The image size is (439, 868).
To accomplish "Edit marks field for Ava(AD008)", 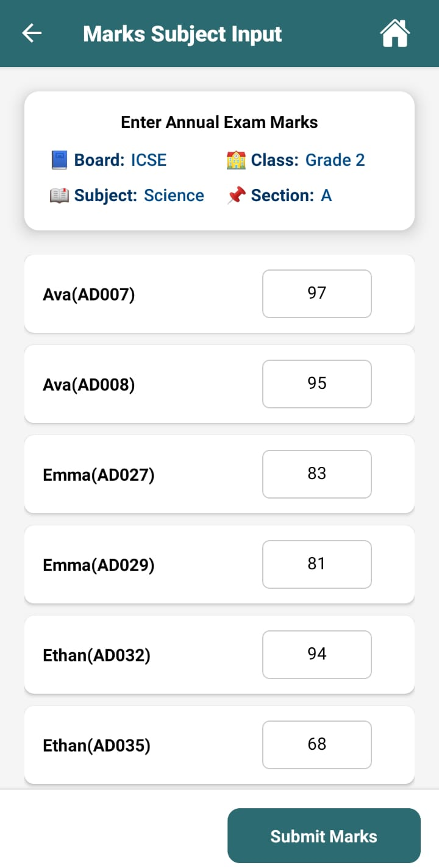I will click(x=317, y=384).
